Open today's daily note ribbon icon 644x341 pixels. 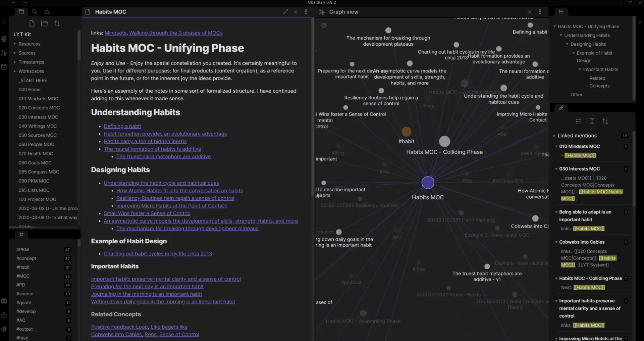(4, 67)
